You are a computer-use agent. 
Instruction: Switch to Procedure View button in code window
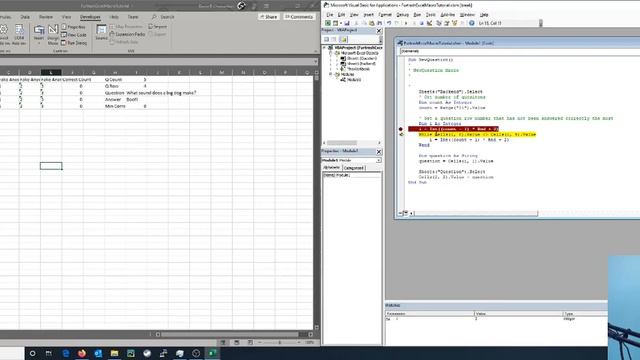(x=400, y=213)
